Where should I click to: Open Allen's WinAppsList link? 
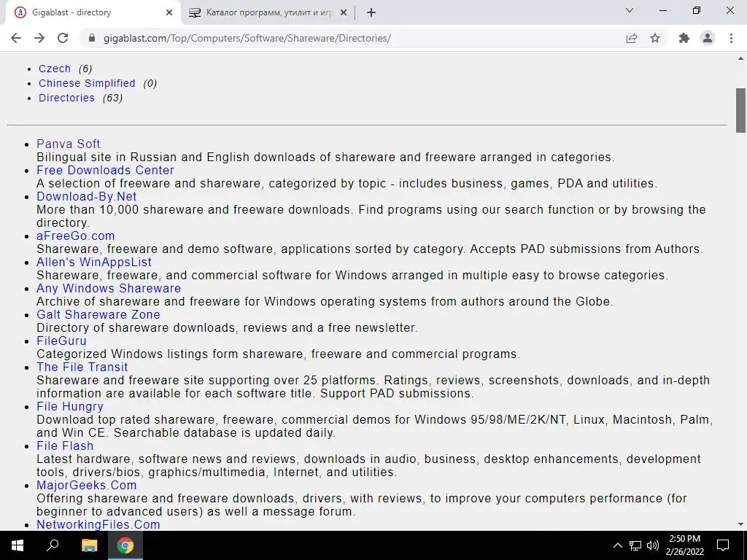(x=94, y=262)
